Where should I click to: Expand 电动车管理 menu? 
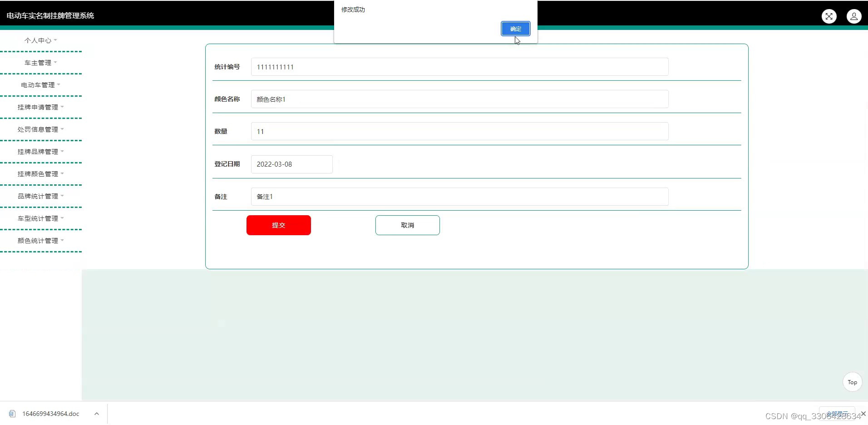pos(41,85)
